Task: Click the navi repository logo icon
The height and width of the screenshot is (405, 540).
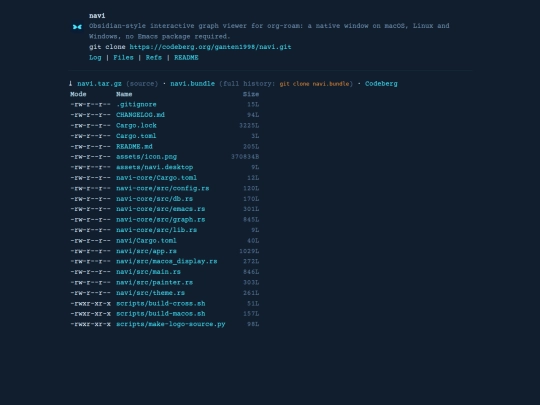Action: [77, 27]
